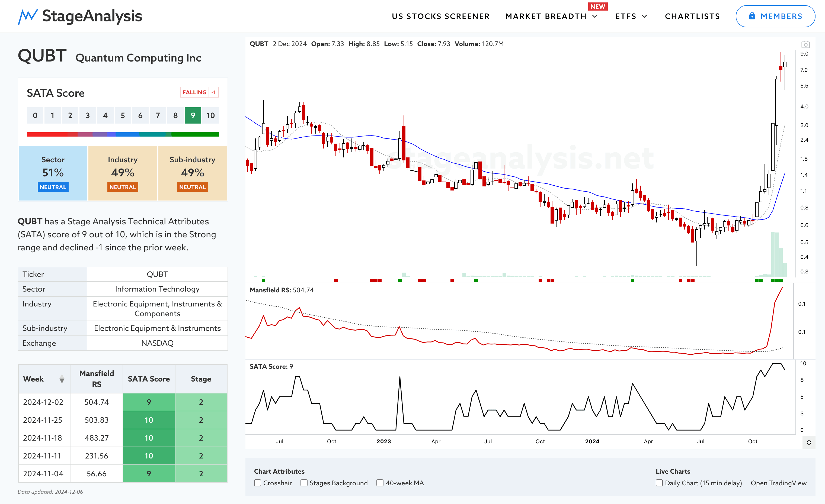Screen dimensions: 825x504
Task: Click SATA score cell for 2024-11-18
Action: (x=149, y=438)
